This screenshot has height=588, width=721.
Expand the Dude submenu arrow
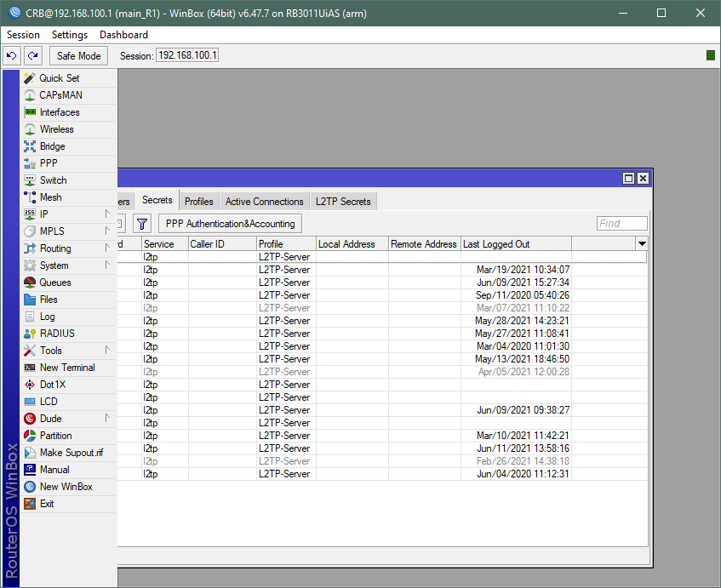tap(107, 418)
